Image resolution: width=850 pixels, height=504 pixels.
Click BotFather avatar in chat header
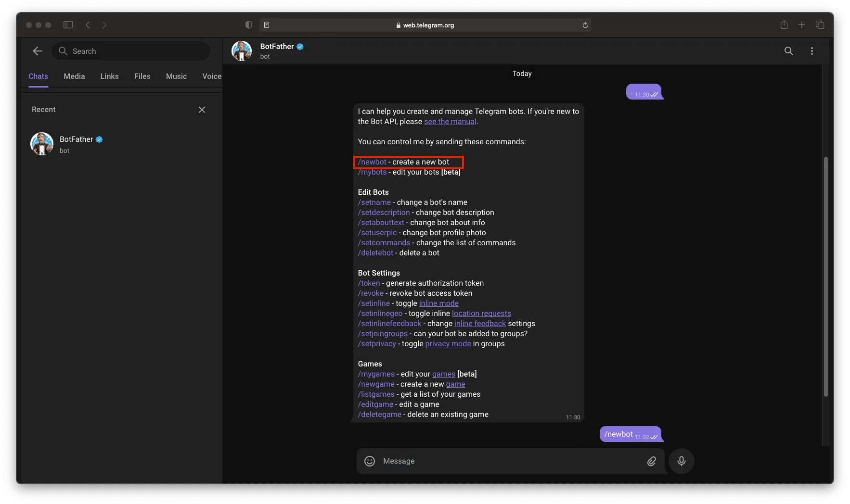point(242,51)
